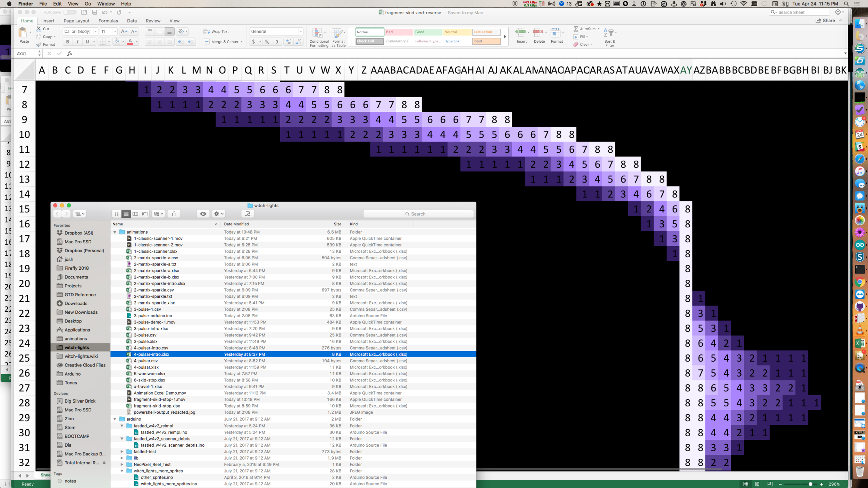
Task: Open the font size dropdown
Action: [115, 32]
